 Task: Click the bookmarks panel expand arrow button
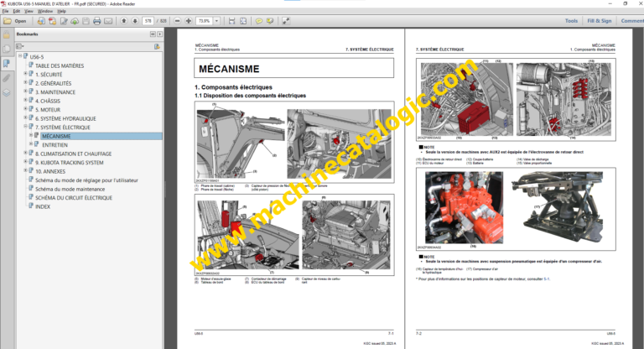[160, 34]
